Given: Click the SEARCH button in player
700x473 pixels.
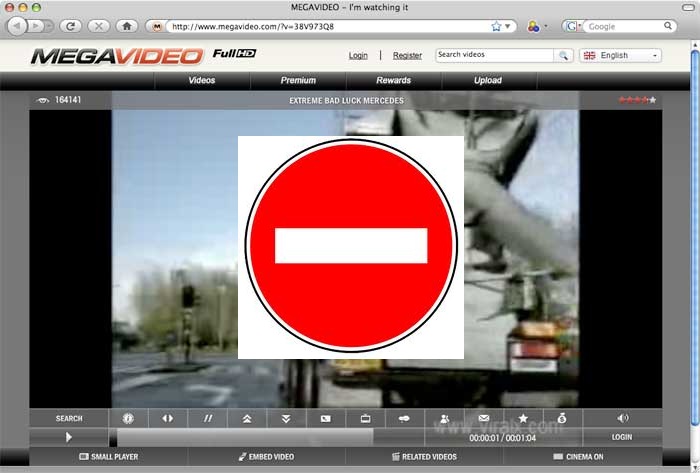Looking at the screenshot, I should point(69,419).
